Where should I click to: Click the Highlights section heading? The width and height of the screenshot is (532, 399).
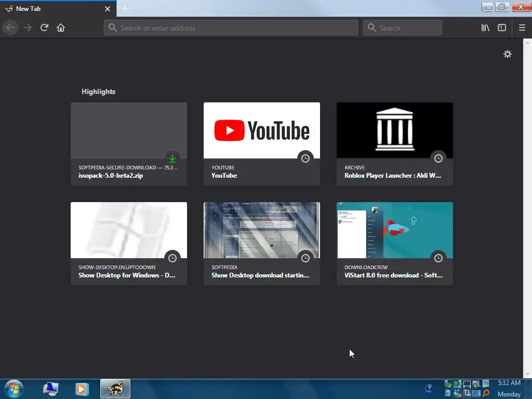pyautogui.click(x=98, y=91)
